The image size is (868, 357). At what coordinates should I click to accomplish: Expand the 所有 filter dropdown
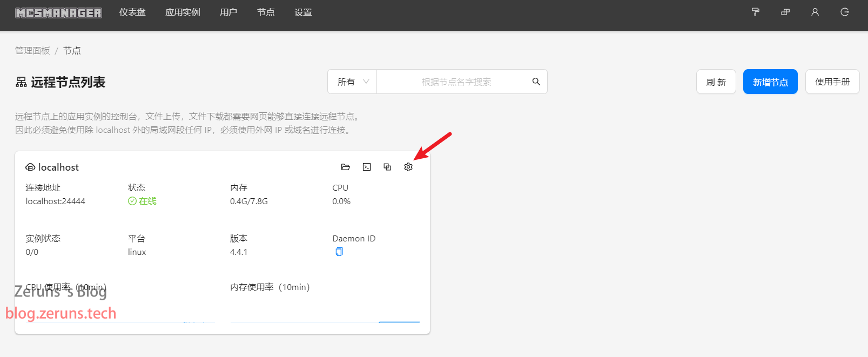(352, 82)
